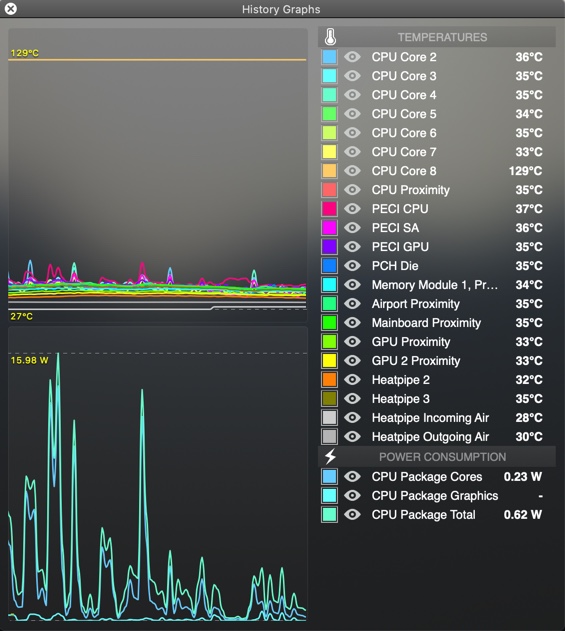Select the CPU Core 8 label
Image resolution: width=565 pixels, height=631 pixels.
(404, 171)
